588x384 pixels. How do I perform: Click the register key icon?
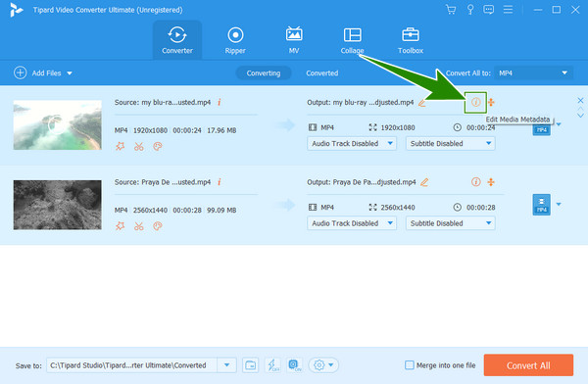tap(469, 10)
